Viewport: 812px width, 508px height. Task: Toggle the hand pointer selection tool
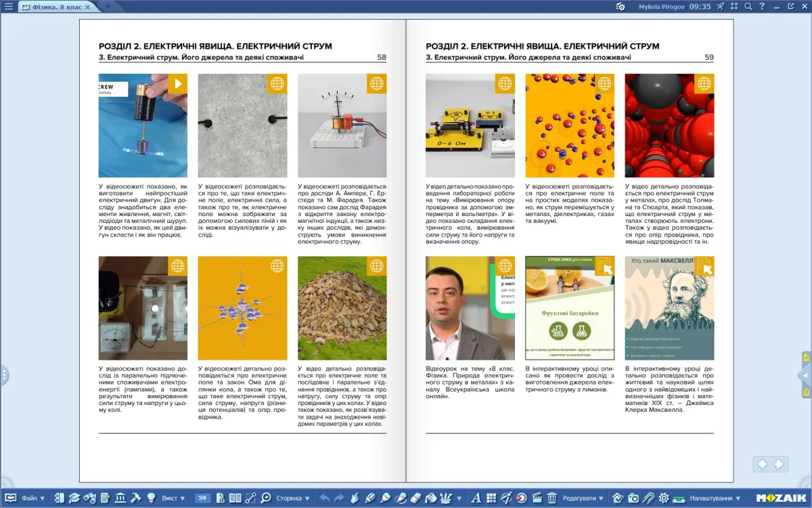[x=354, y=498]
